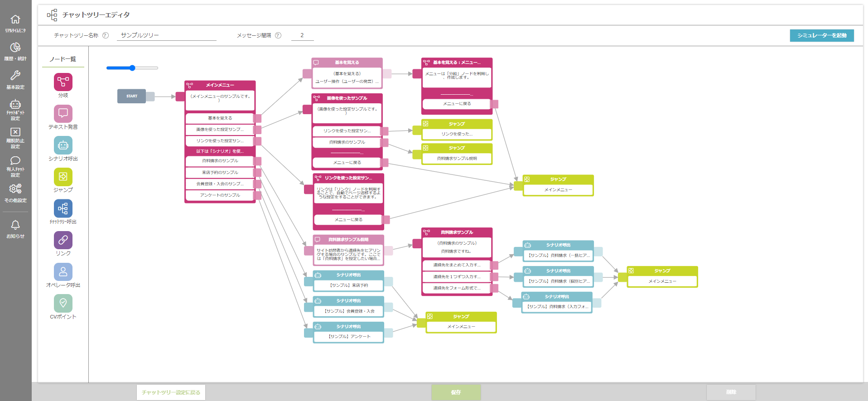
Task: Click チャットツリー設定に戻る button
Action: 171,392
